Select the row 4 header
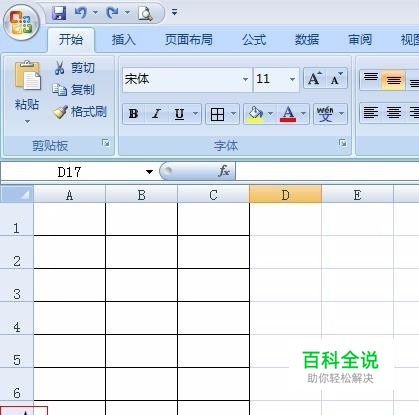Viewport: 419px width, 415px height. (17, 318)
